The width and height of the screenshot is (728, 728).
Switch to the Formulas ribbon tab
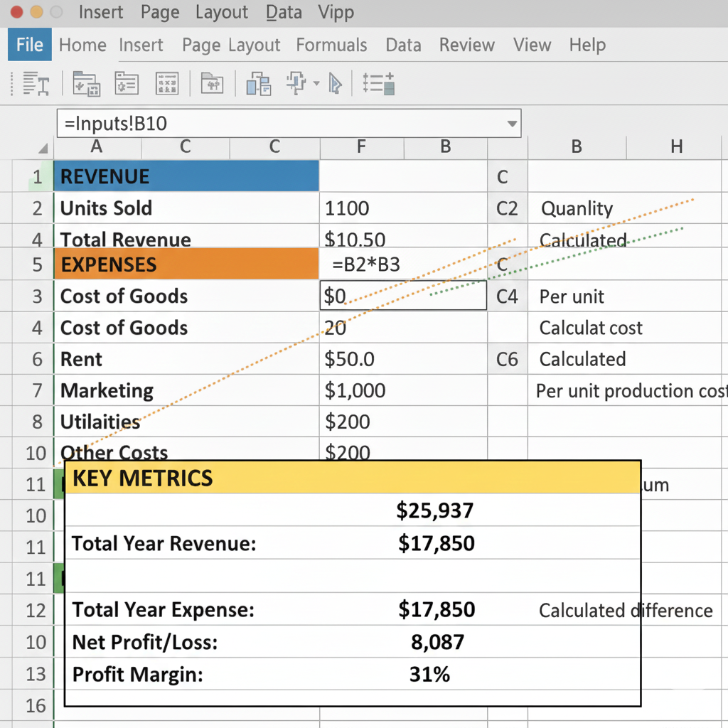click(331, 45)
